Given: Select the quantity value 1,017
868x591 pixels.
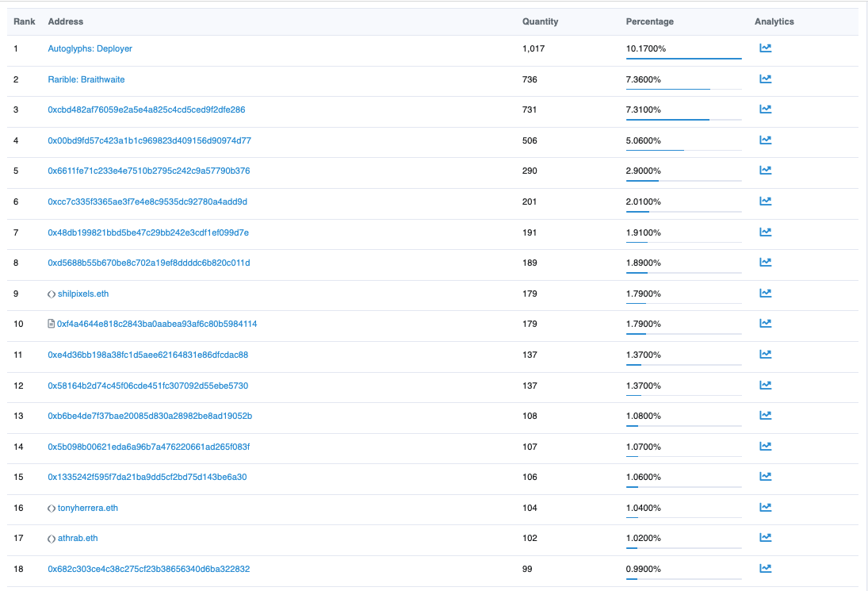Looking at the screenshot, I should pyautogui.click(x=533, y=48).
